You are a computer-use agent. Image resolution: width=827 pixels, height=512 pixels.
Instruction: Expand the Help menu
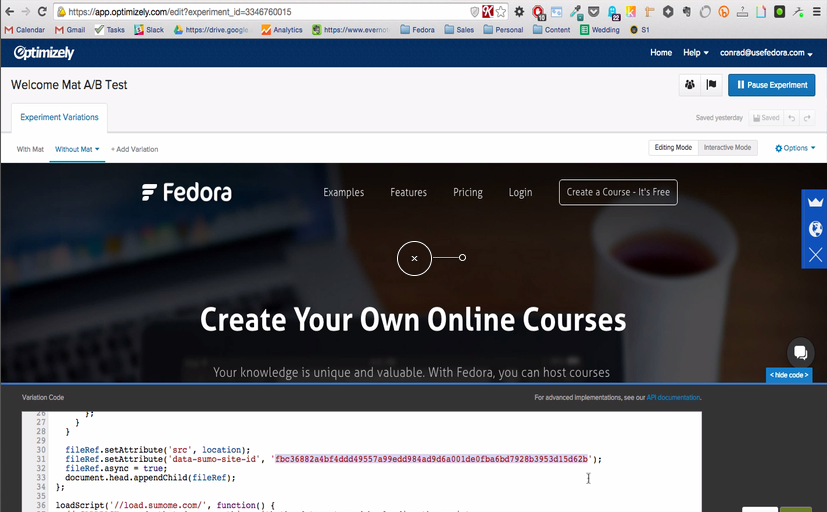[696, 53]
